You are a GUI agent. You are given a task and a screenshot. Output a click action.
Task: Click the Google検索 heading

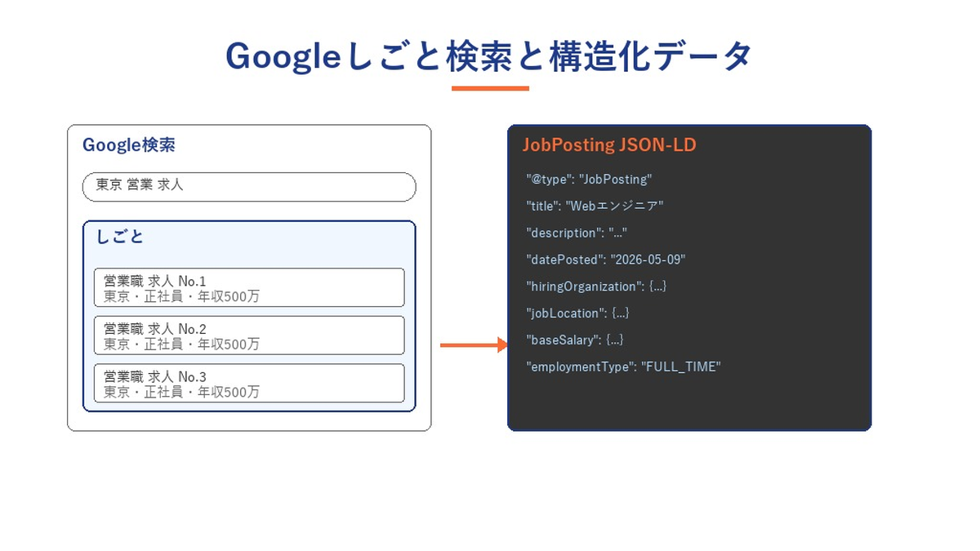coord(129,145)
